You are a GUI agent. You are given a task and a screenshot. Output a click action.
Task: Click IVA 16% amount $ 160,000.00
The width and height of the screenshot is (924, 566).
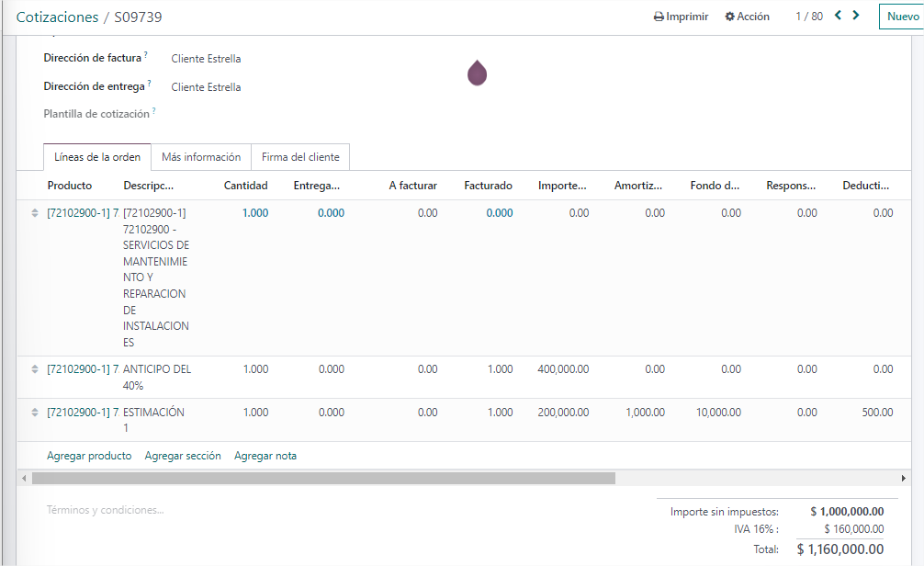[x=854, y=529]
